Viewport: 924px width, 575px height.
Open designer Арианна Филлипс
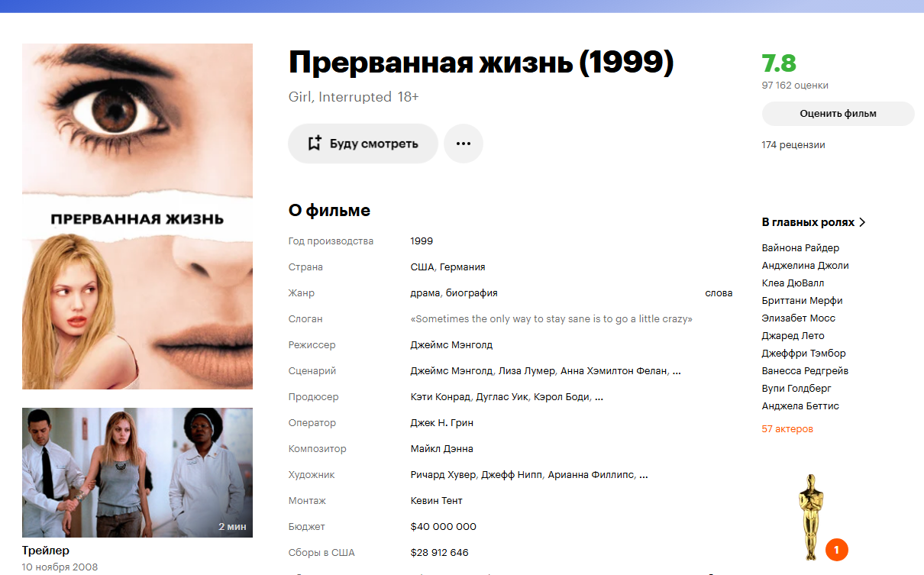(591, 475)
